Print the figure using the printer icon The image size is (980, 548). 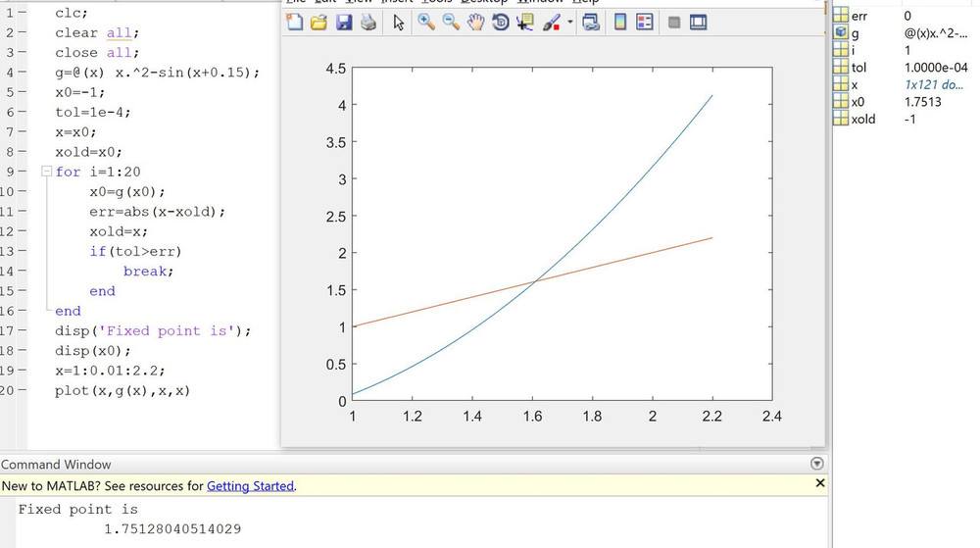point(367,22)
